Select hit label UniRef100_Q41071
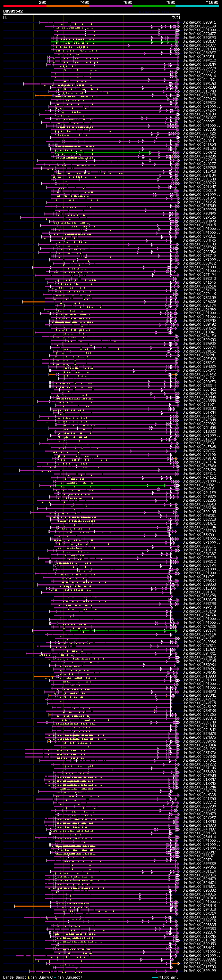This screenshot has width=222, height=980. [199, 405]
